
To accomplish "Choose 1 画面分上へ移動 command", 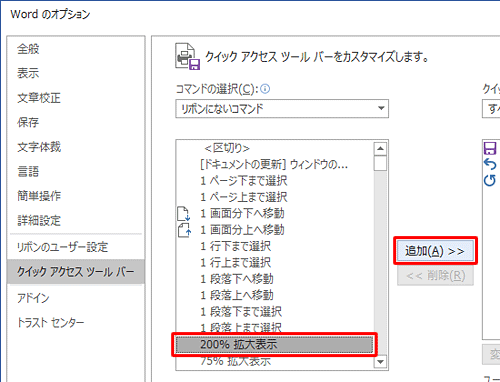I will coord(274,230).
